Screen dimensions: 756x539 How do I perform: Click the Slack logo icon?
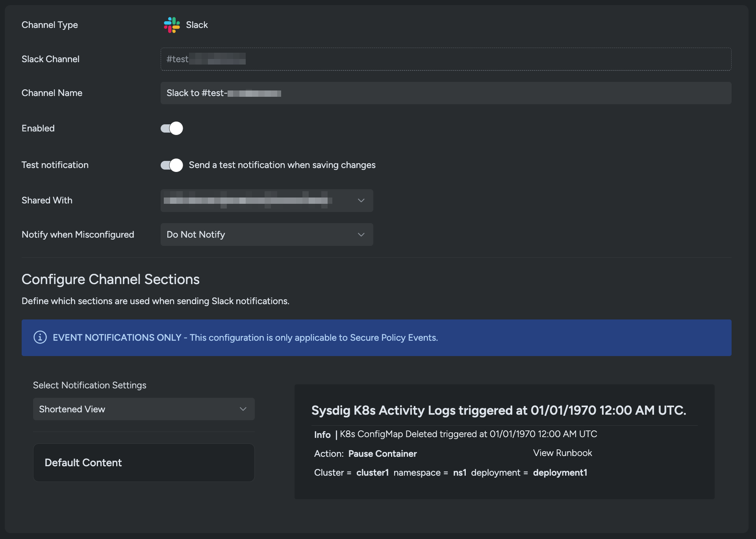[172, 25]
